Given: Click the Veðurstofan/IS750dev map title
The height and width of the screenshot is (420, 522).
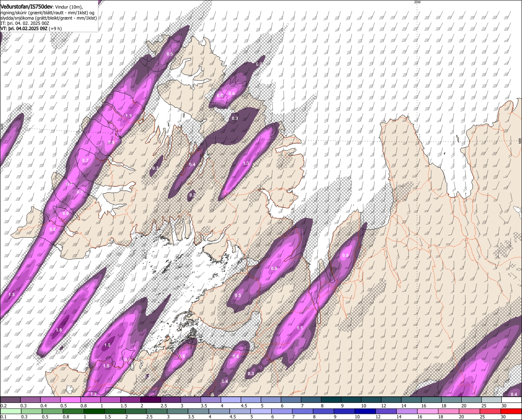Looking at the screenshot, I should coord(27,7).
